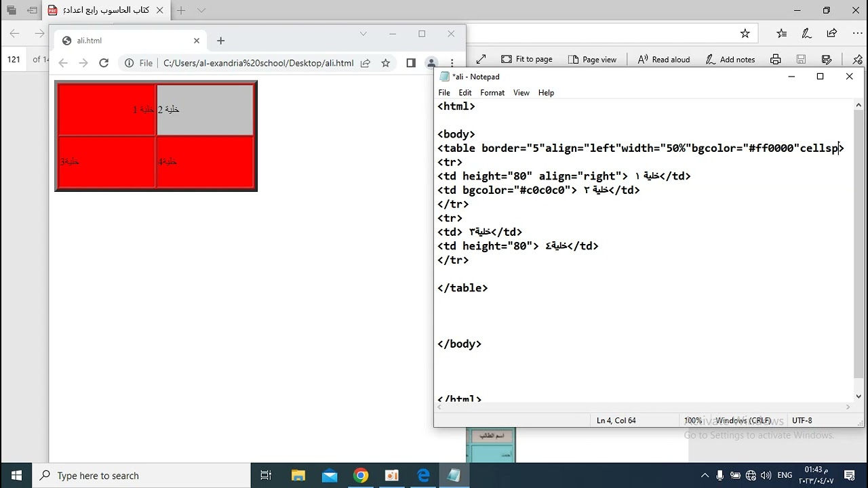Add page to favorites in Edge
Screen dimensions: 868x488
[745, 33]
